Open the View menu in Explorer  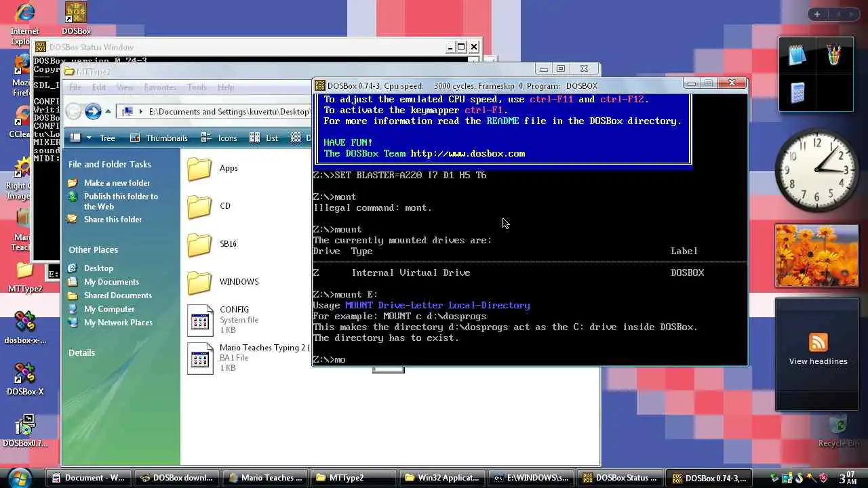point(125,87)
